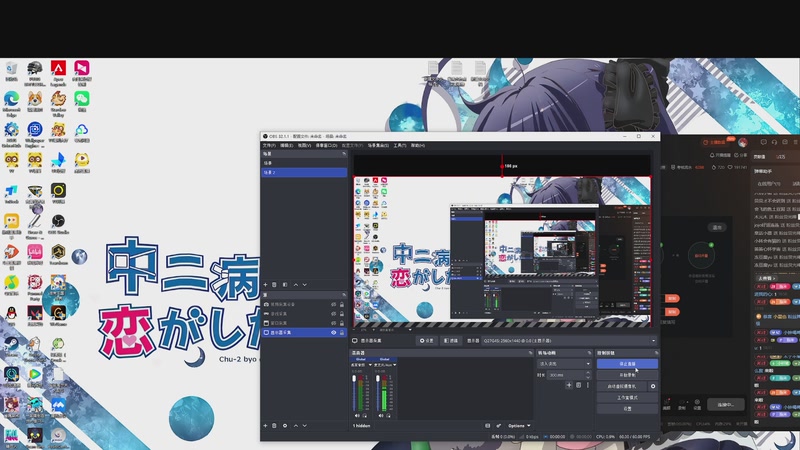Open Apex Legends desktop shortcut
Image resolution: width=800 pixels, height=450 pixels.
coord(58,72)
